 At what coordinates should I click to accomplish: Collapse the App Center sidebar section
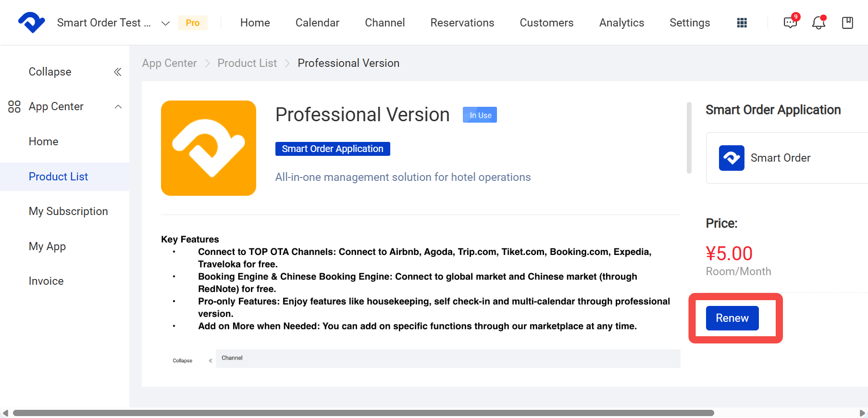coord(118,107)
